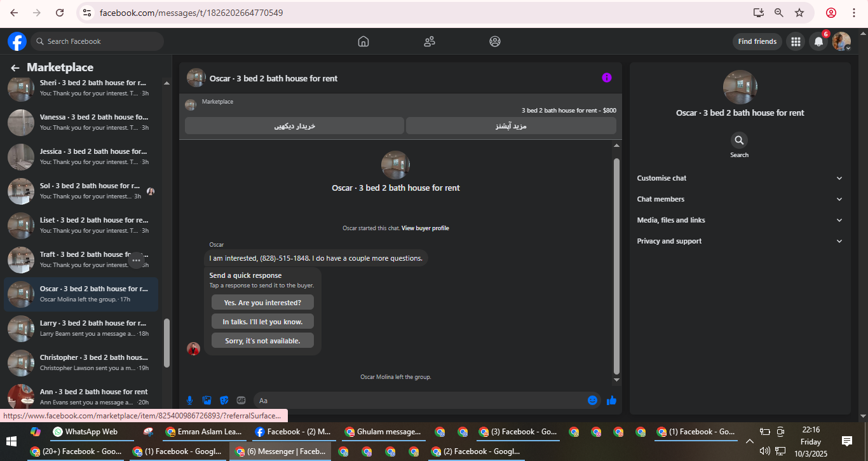868x461 pixels.
Task: Go to the Facebook home feed icon
Action: [x=363, y=41]
